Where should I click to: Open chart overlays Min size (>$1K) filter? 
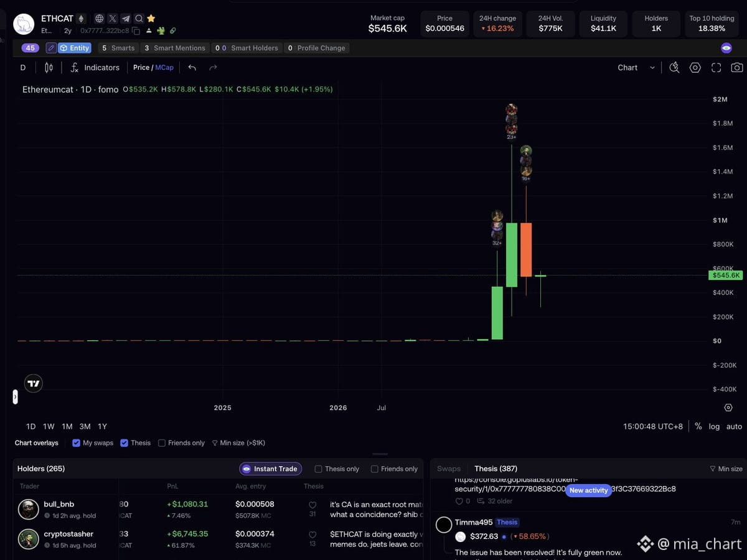tap(238, 443)
